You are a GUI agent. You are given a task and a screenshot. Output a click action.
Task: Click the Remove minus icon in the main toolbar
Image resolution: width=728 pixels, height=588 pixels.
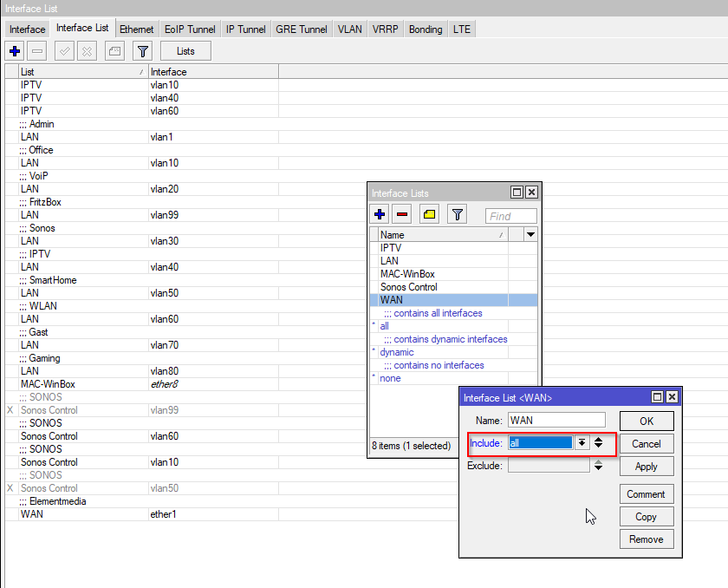[x=36, y=51]
